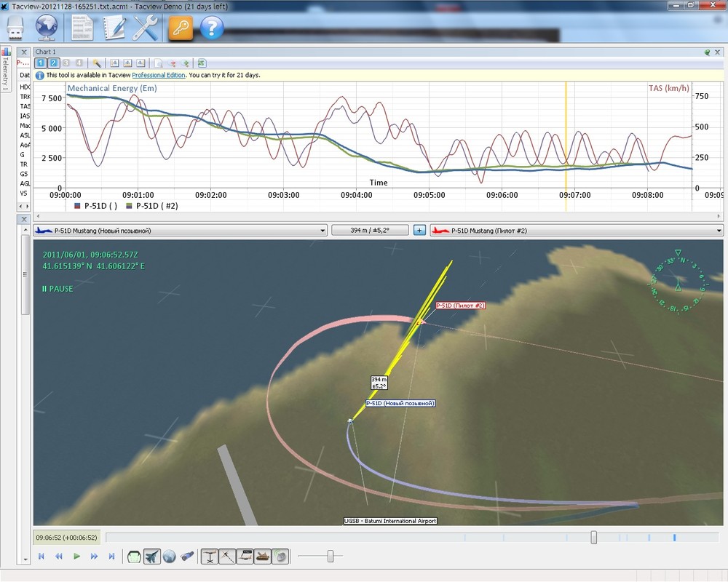Select VS row in telemetry list

[x=25, y=193]
